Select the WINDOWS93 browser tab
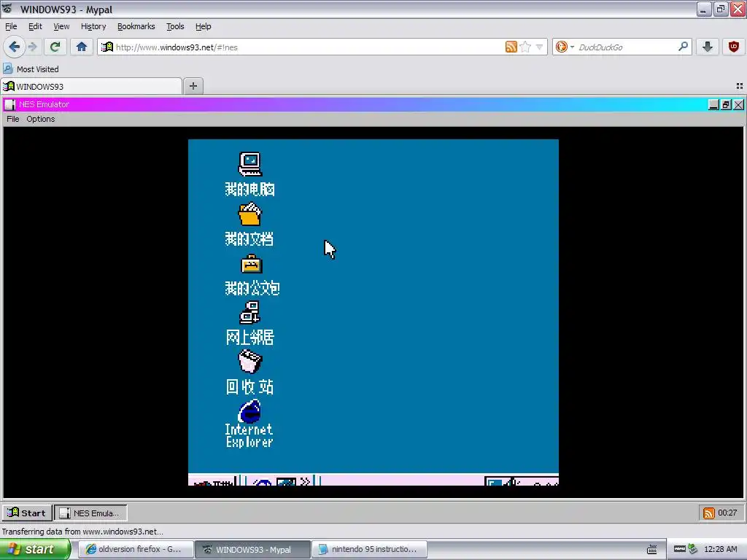The image size is (747, 560). pyautogui.click(x=91, y=86)
